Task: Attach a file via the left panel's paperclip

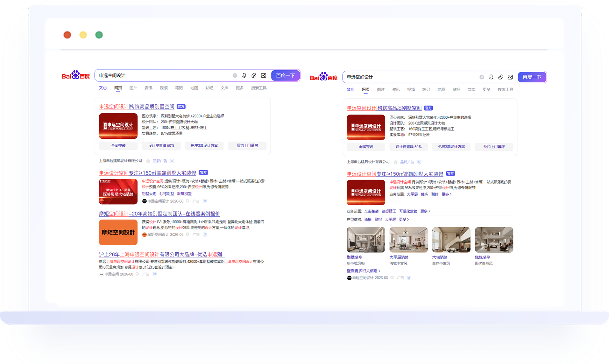Action: pos(254,75)
